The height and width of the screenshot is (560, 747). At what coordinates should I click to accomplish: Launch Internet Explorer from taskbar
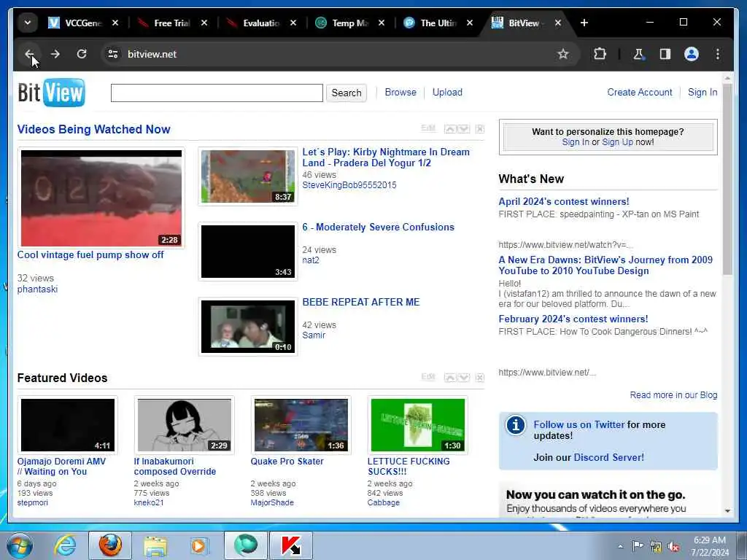coord(64,545)
